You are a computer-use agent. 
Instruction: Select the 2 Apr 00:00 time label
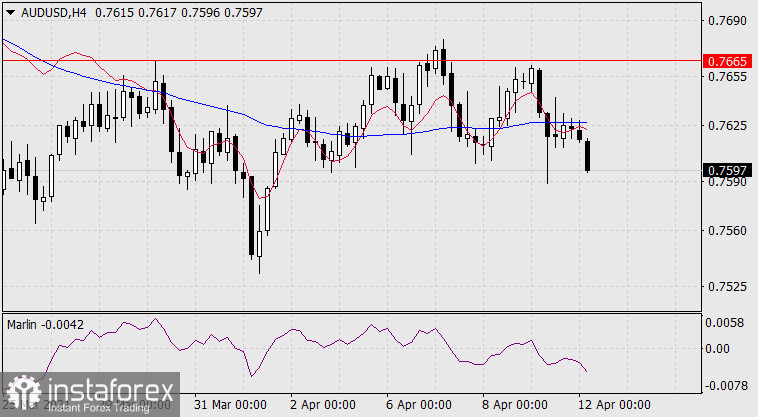(x=323, y=405)
